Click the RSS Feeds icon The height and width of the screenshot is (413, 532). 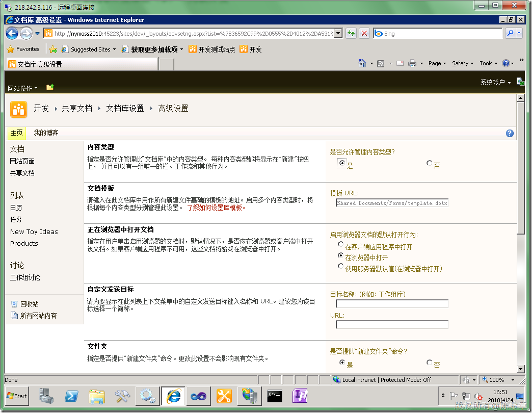click(x=381, y=63)
